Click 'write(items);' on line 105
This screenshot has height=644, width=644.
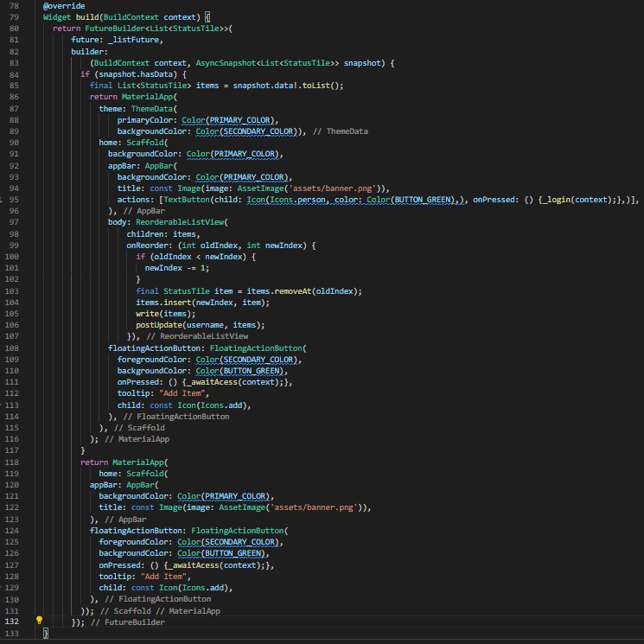click(x=165, y=314)
